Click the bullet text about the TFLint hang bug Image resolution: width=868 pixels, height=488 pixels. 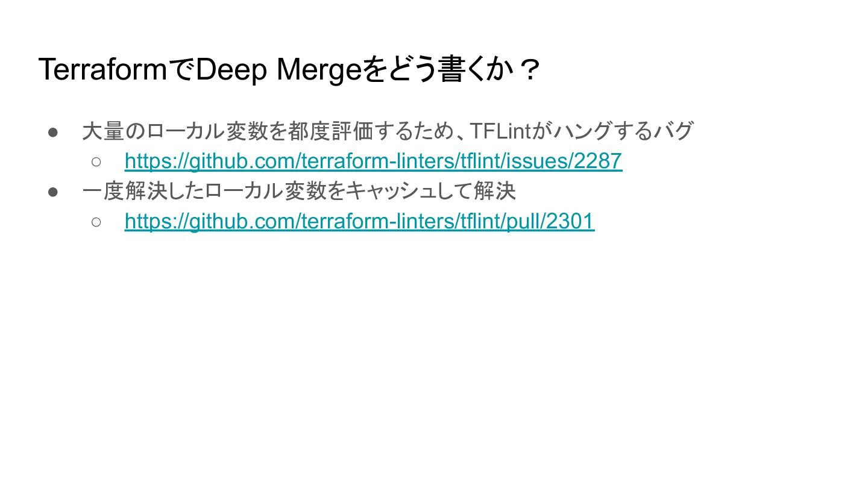coord(388,131)
